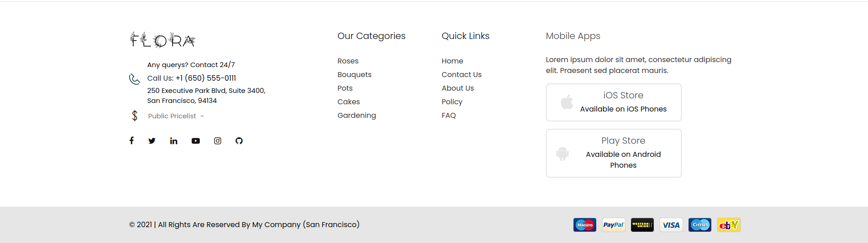Click the eBay payment badge
868x243 pixels.
[728, 225]
